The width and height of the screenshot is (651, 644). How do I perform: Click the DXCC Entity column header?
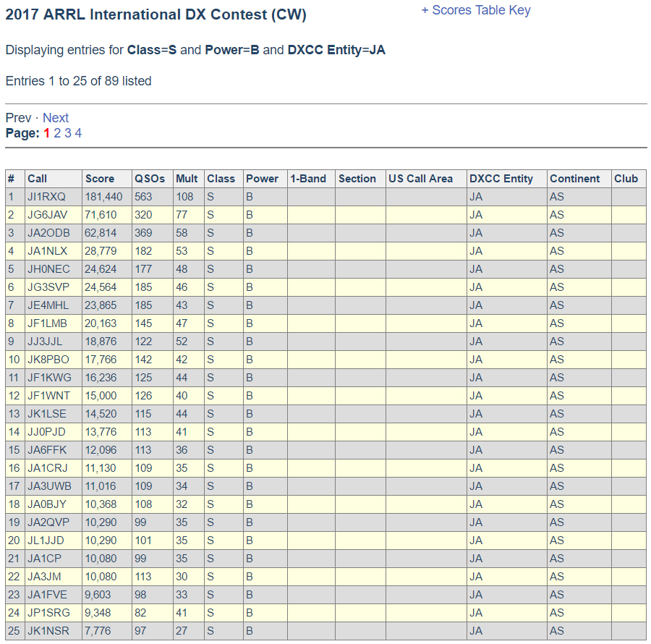pos(501,179)
